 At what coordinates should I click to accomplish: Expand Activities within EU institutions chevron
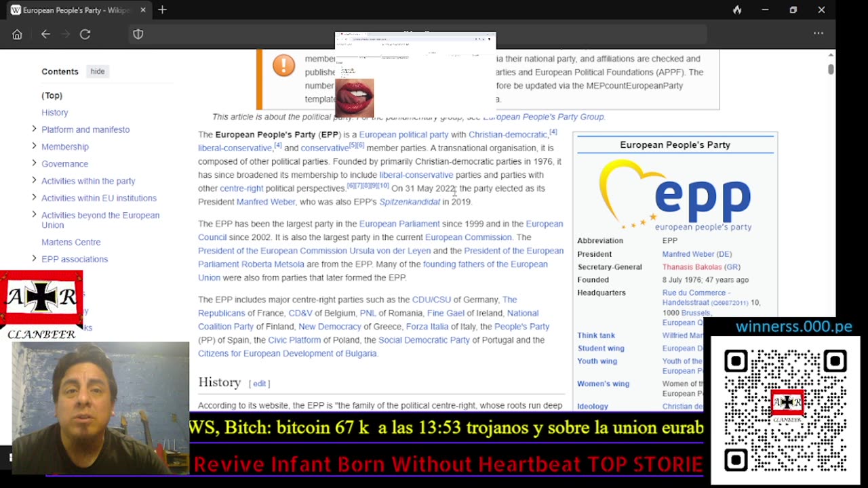(x=34, y=197)
